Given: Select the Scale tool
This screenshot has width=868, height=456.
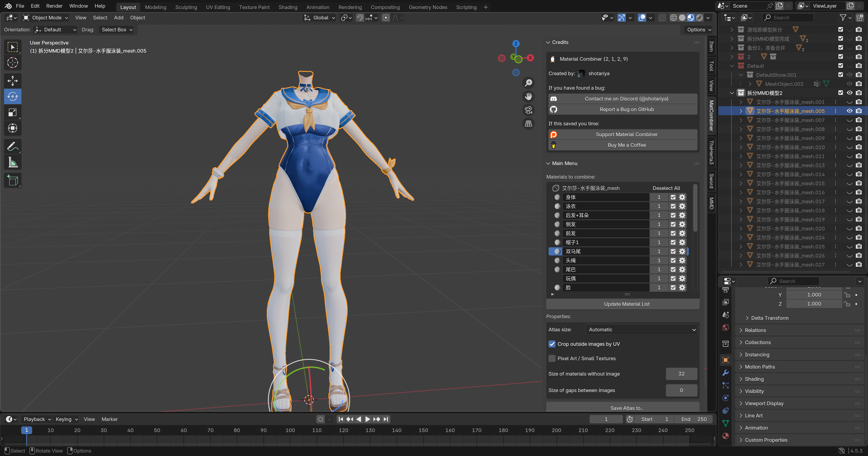Looking at the screenshot, I should pos(12,112).
